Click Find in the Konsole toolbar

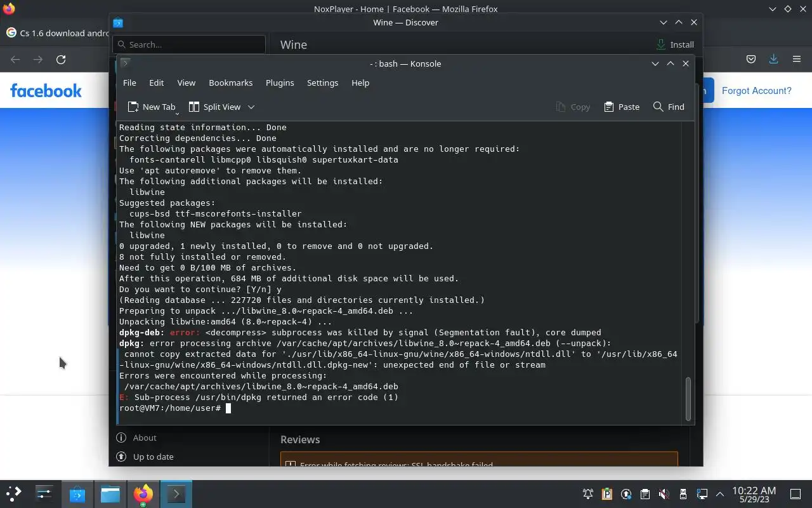(669, 107)
